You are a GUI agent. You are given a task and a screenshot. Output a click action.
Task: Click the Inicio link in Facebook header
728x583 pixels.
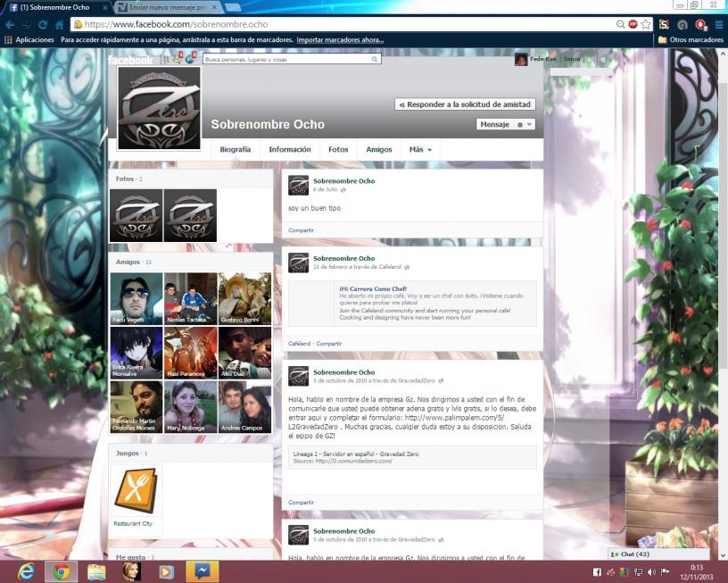pyautogui.click(x=572, y=60)
